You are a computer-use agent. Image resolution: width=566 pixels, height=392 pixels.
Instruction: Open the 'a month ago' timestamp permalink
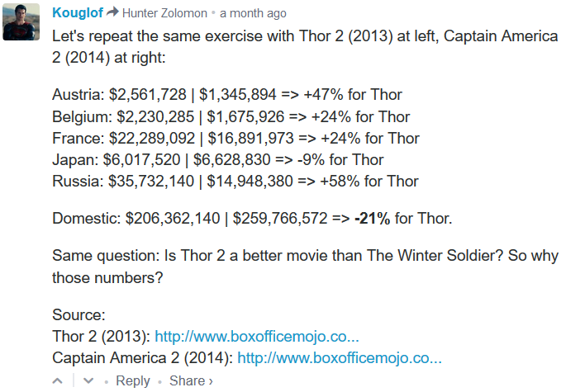(x=253, y=13)
